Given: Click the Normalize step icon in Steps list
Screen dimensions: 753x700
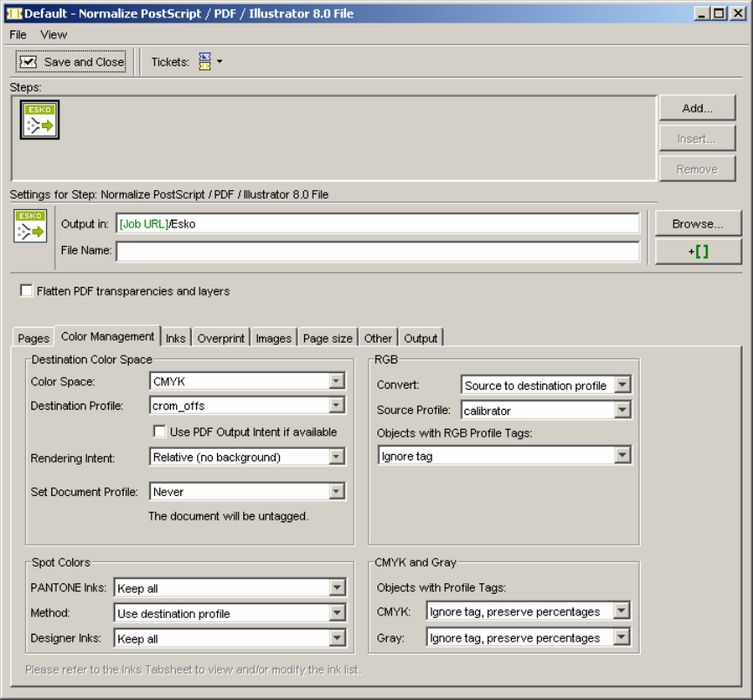Looking at the screenshot, I should [x=40, y=119].
